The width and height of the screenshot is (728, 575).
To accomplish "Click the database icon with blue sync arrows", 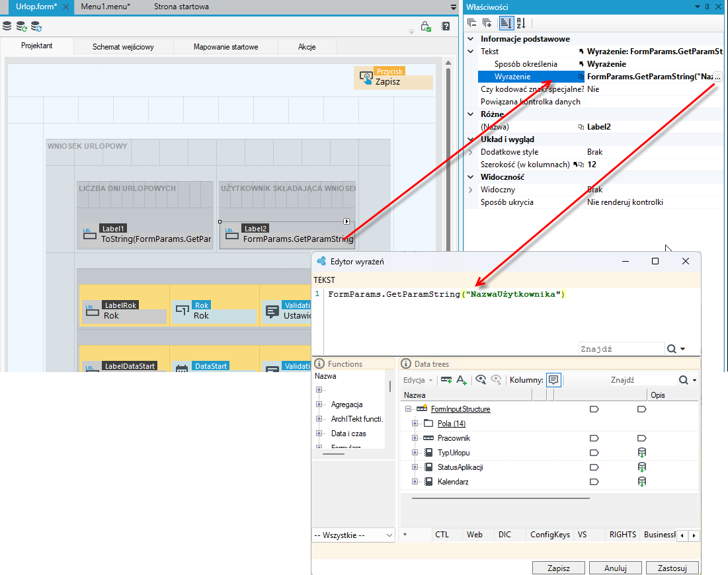I will (36, 26).
